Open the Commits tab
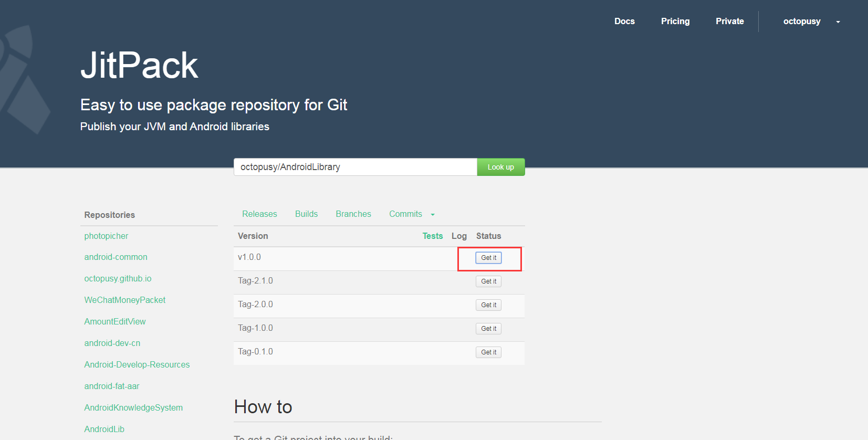868x440 pixels. pos(405,214)
